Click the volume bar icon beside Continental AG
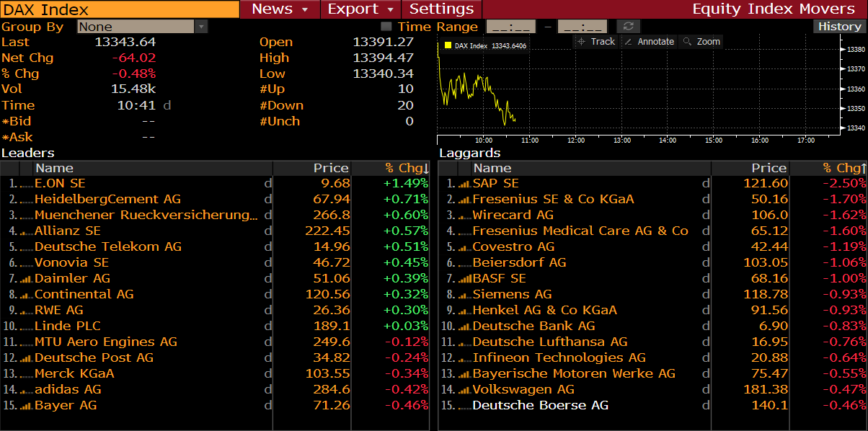This screenshot has width=868, height=431. point(26,295)
